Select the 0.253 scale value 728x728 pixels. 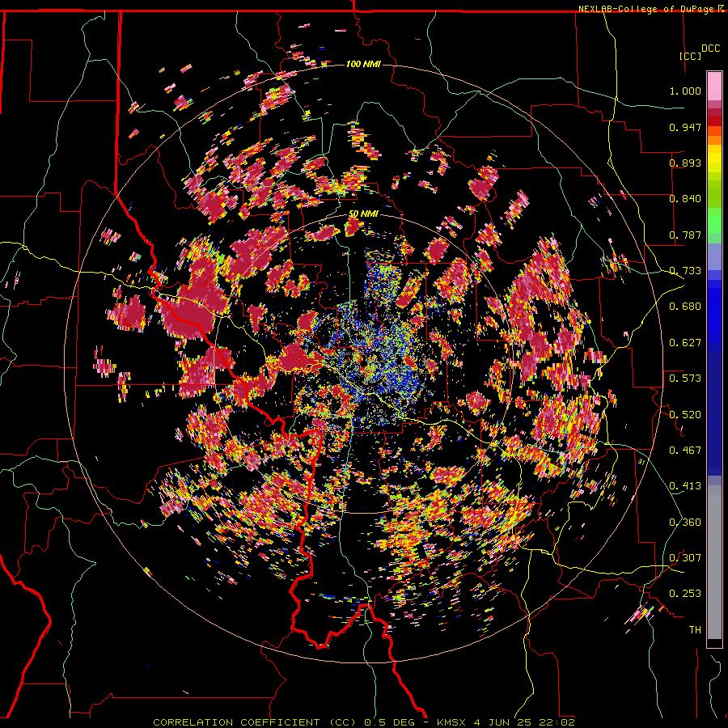(685, 594)
